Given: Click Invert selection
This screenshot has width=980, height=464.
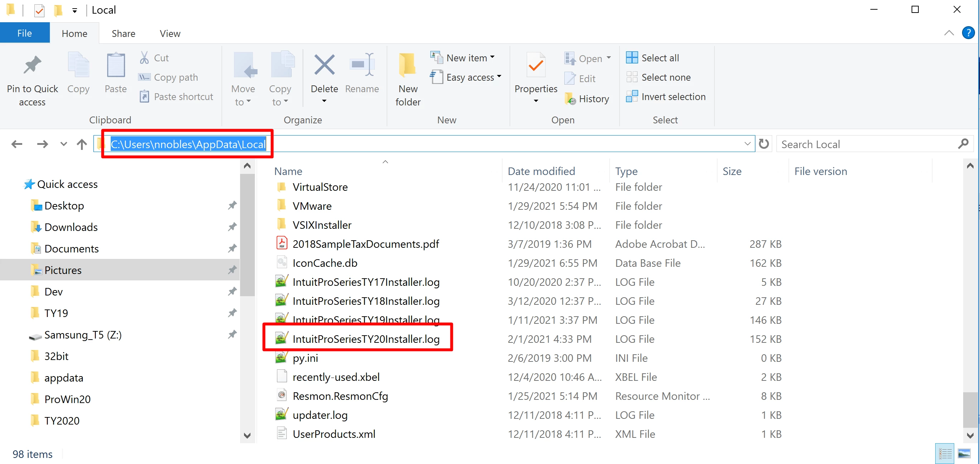Looking at the screenshot, I should click(x=666, y=97).
